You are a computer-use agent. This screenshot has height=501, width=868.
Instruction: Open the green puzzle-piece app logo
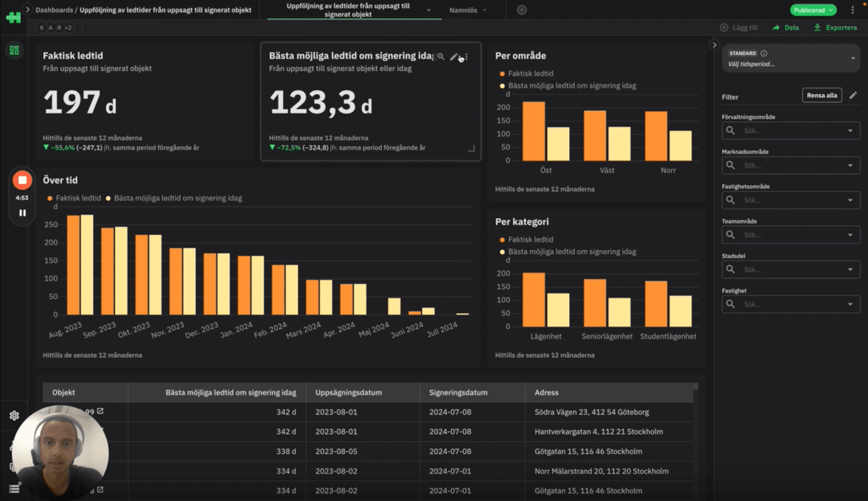(x=14, y=18)
